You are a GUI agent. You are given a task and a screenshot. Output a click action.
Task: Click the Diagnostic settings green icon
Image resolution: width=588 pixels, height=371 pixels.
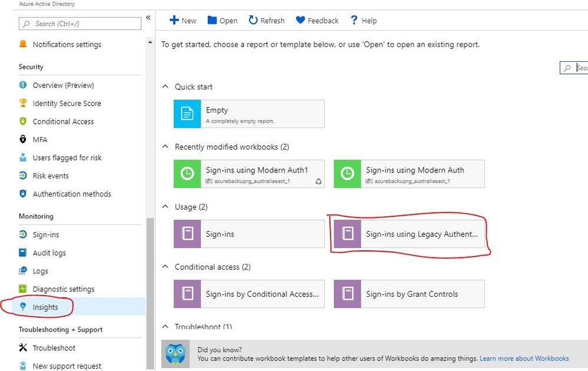pos(23,289)
